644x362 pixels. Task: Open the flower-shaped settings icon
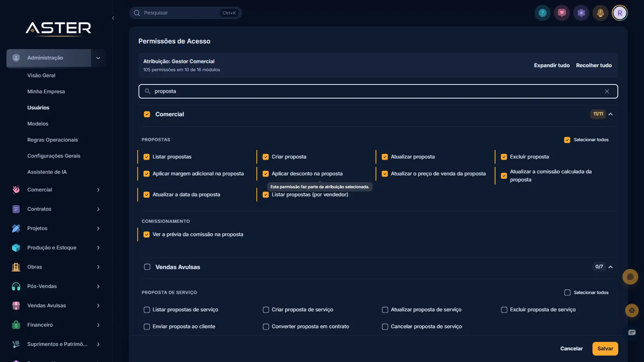581,13
